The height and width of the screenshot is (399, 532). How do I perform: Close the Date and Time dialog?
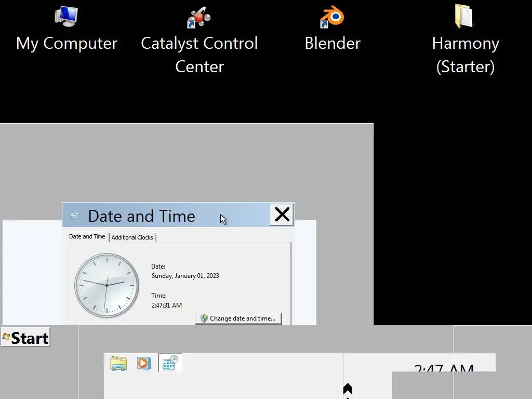tap(282, 215)
